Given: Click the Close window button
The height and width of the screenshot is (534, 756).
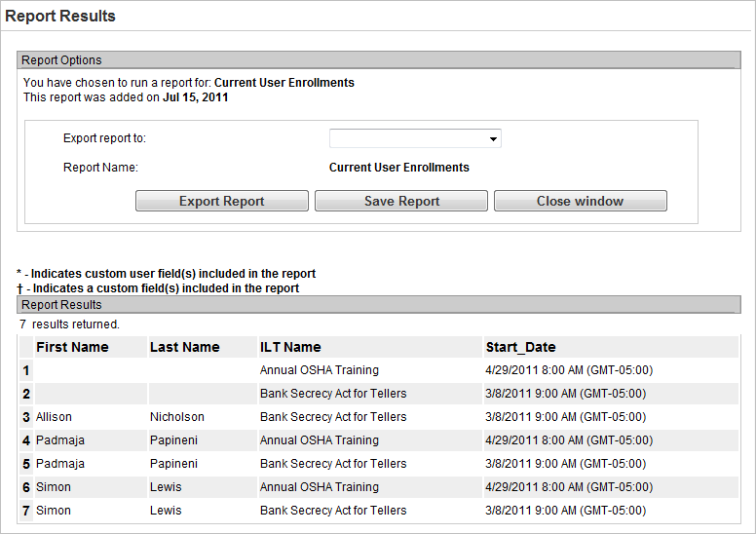Looking at the screenshot, I should pyautogui.click(x=580, y=202).
